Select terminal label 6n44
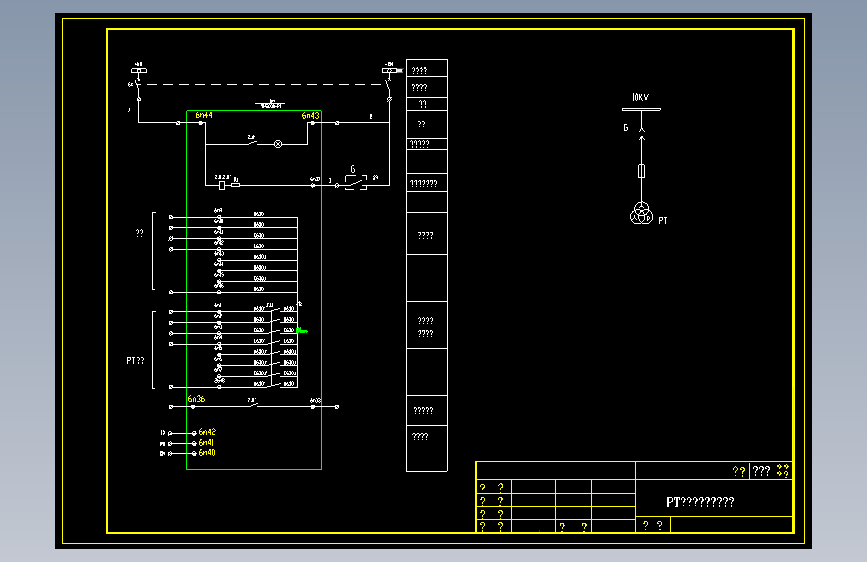This screenshot has height=562, width=867. (x=204, y=115)
